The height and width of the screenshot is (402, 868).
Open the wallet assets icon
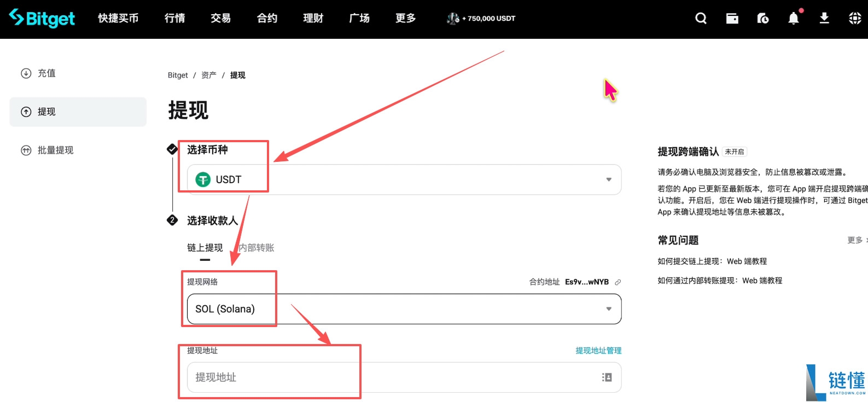click(732, 19)
